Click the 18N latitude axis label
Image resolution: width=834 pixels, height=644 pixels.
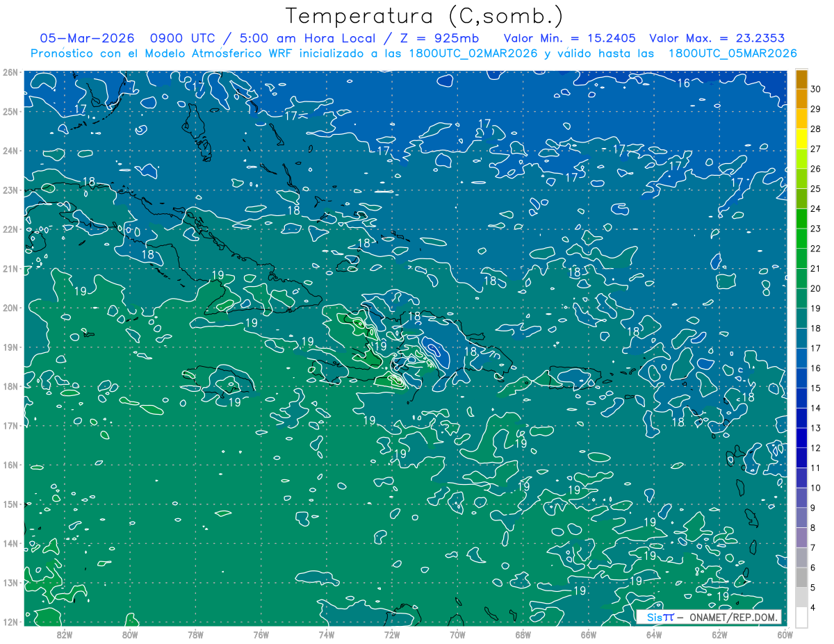click(10, 386)
